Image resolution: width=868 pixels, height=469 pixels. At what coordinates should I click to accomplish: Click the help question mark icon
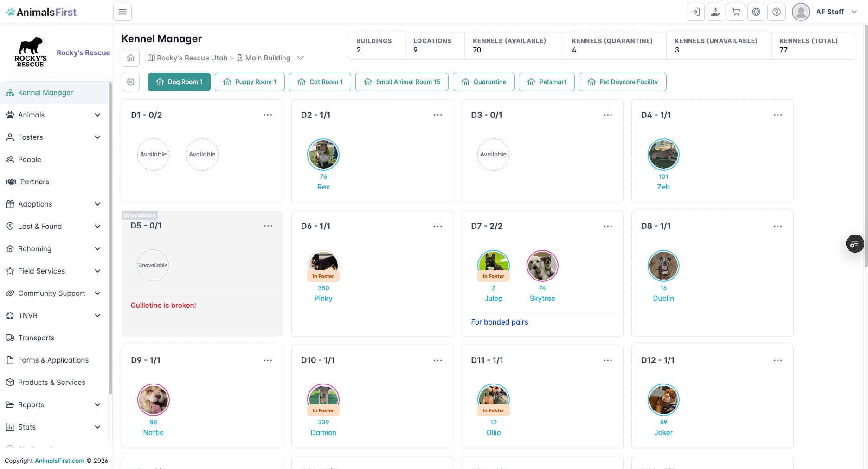point(777,12)
